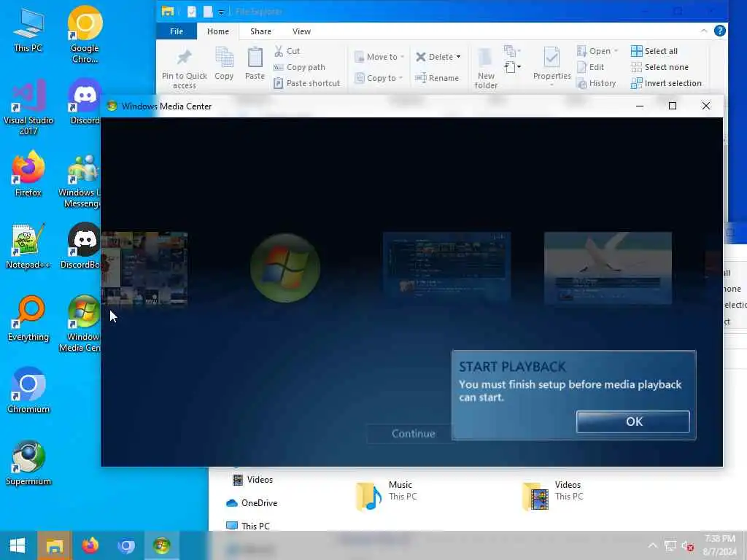Select the Notepad++ desktop icon
747x560 pixels.
[28, 246]
